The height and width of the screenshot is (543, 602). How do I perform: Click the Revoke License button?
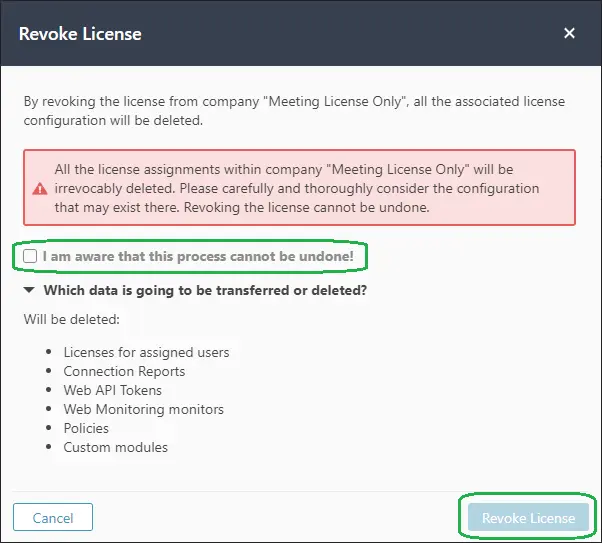pyautogui.click(x=528, y=517)
